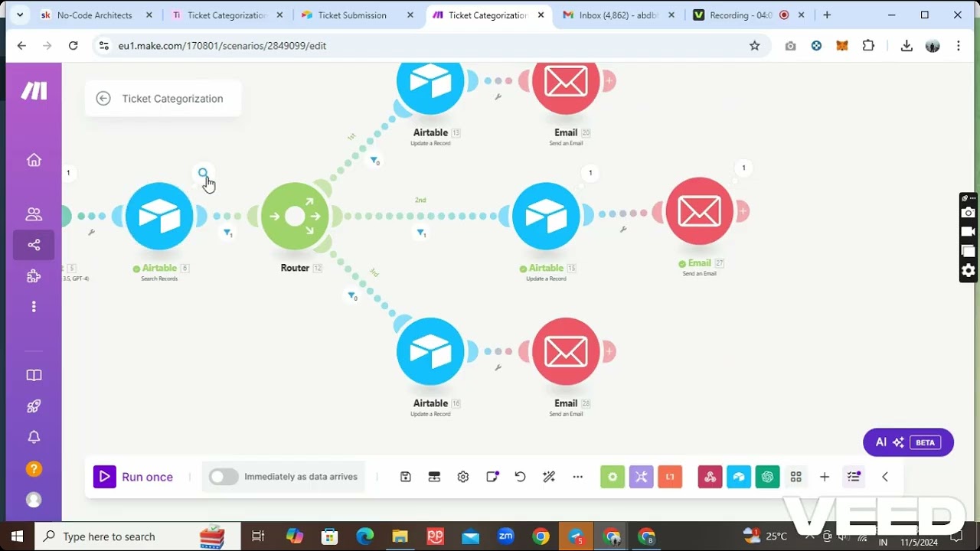Click the red webhooks favorite icon
The image size is (980, 551).
click(x=710, y=477)
